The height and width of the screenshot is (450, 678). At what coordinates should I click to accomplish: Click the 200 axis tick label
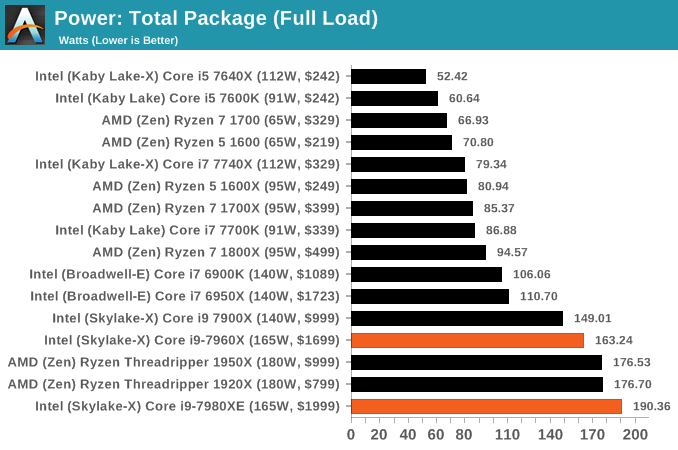click(635, 434)
